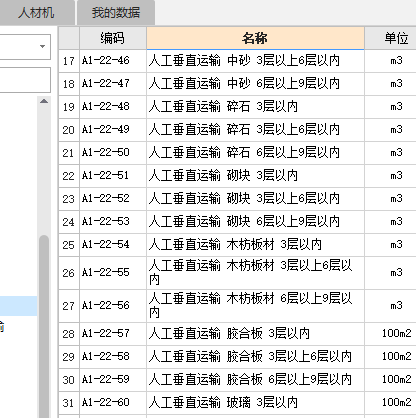Click the scroll-up arrow in the left panel
This screenshot has width=416, height=418.
pyautogui.click(x=44, y=101)
